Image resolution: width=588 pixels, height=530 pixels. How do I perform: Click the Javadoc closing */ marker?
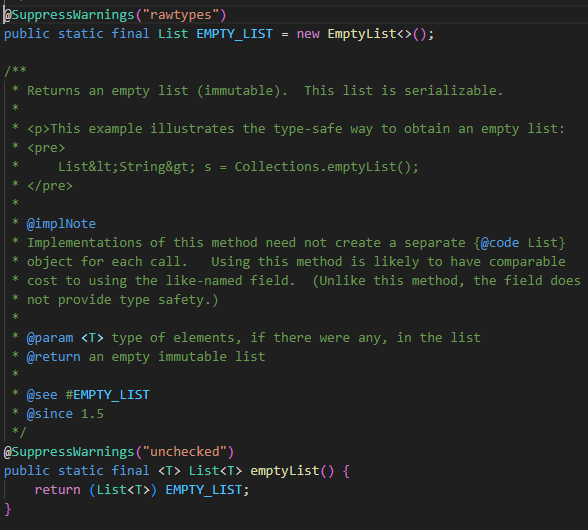19,432
